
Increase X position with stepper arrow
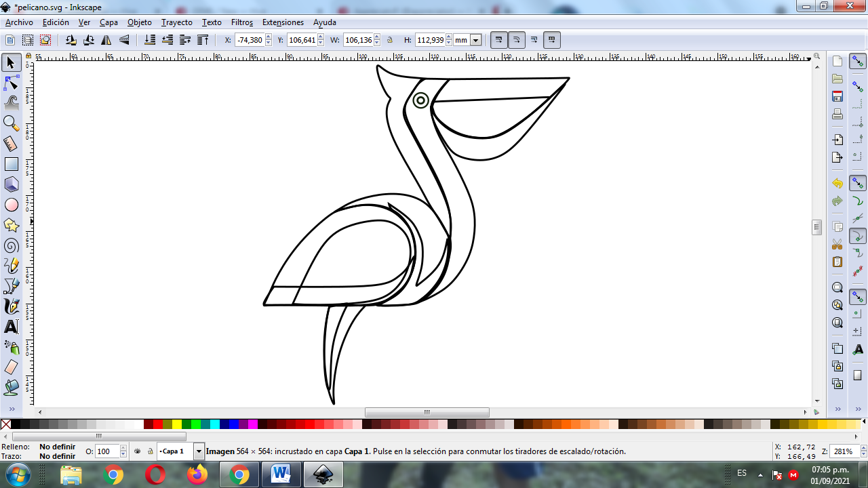pos(268,37)
